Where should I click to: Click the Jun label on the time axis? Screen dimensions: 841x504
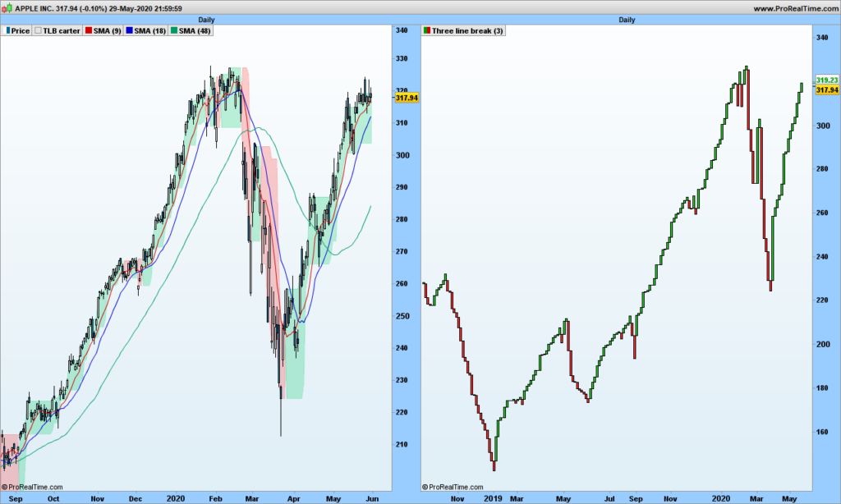point(372,498)
